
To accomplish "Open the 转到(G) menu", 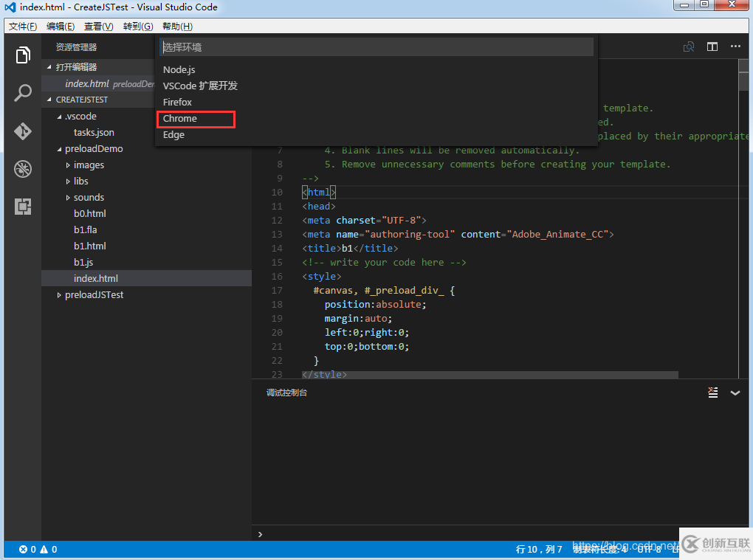I will click(x=138, y=27).
